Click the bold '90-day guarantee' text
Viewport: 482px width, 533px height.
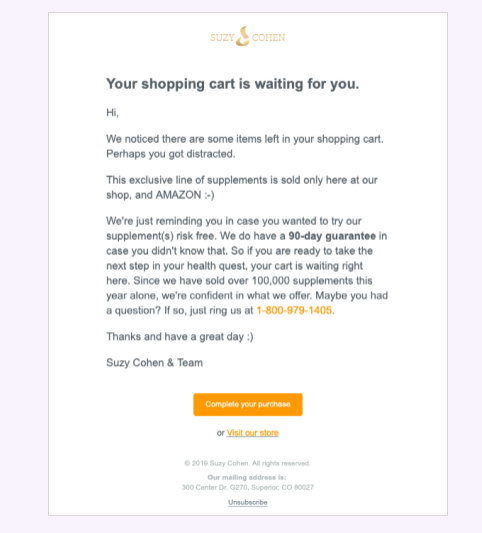pos(332,236)
